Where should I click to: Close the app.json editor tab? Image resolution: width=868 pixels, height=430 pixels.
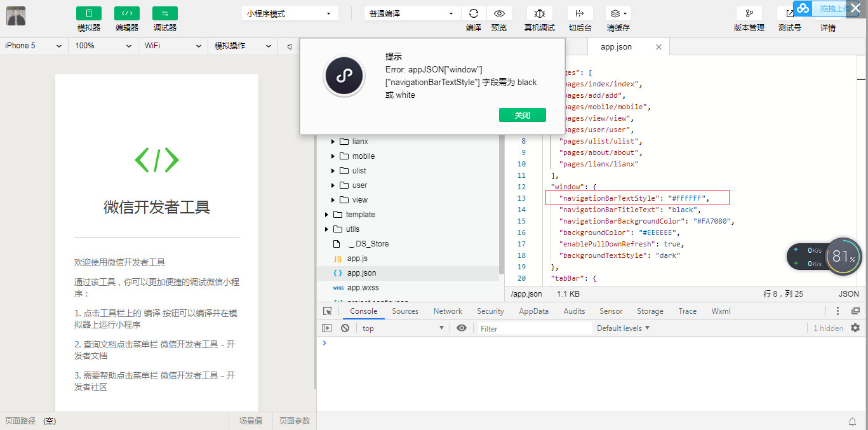click(658, 47)
